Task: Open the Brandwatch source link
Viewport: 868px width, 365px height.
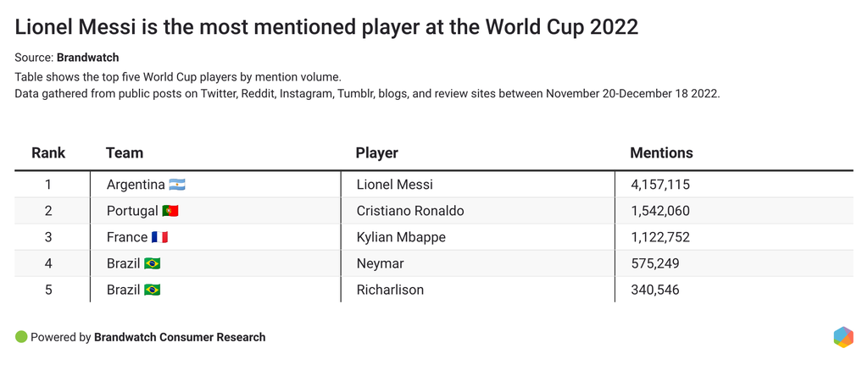Action: click(87, 58)
